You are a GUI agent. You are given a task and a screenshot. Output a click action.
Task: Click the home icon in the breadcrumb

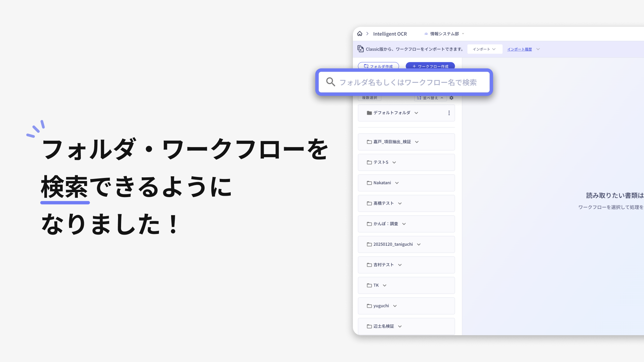tap(360, 34)
